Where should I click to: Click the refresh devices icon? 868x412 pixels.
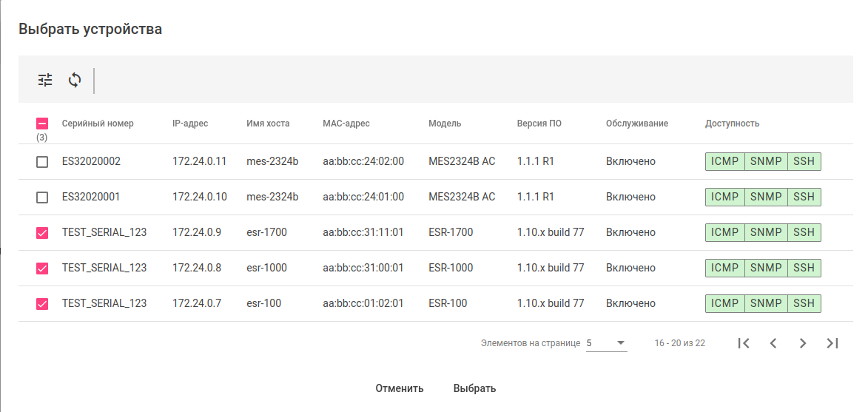point(75,81)
